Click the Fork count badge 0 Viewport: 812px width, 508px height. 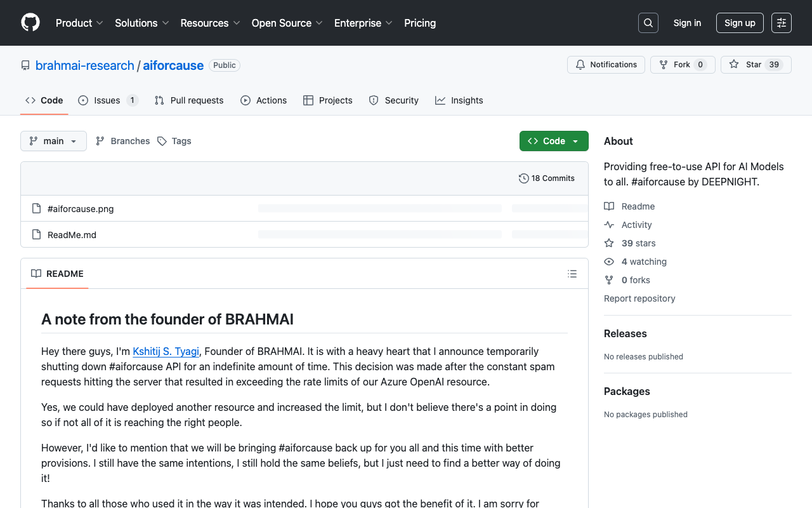point(700,65)
